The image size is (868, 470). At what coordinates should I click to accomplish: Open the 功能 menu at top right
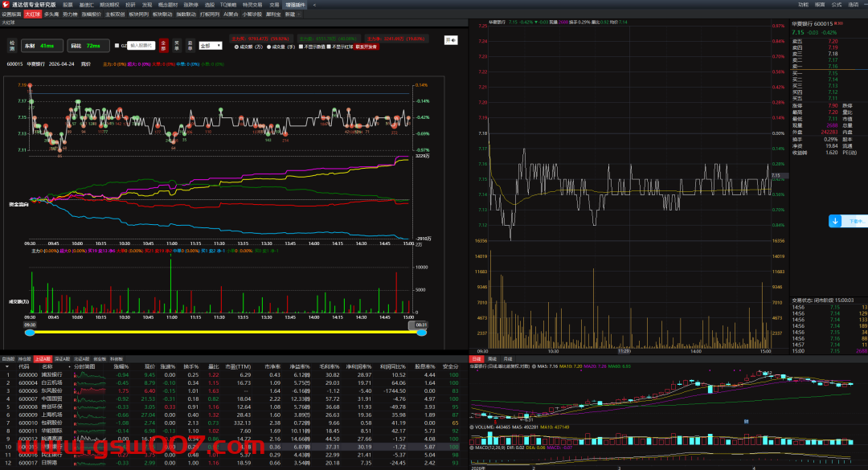tap(804, 4)
